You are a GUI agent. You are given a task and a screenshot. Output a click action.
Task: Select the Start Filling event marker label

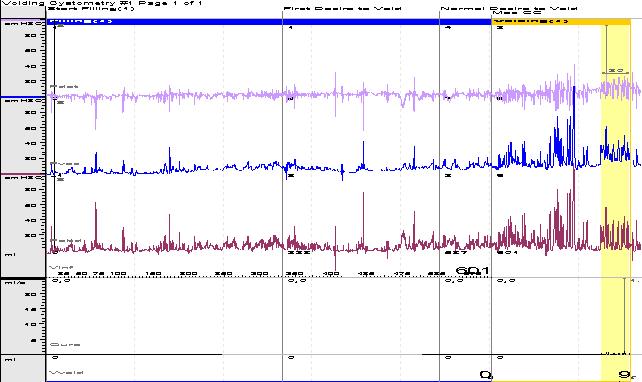(91, 9)
